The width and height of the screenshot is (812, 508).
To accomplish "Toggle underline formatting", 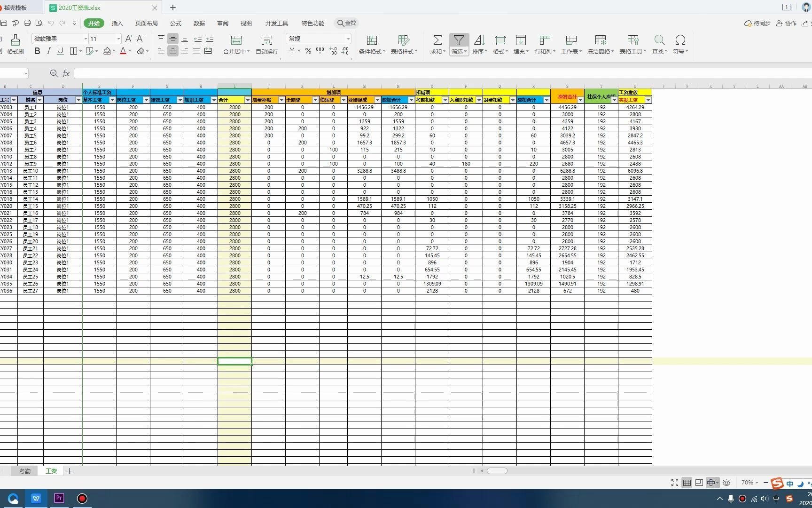I will pos(60,51).
